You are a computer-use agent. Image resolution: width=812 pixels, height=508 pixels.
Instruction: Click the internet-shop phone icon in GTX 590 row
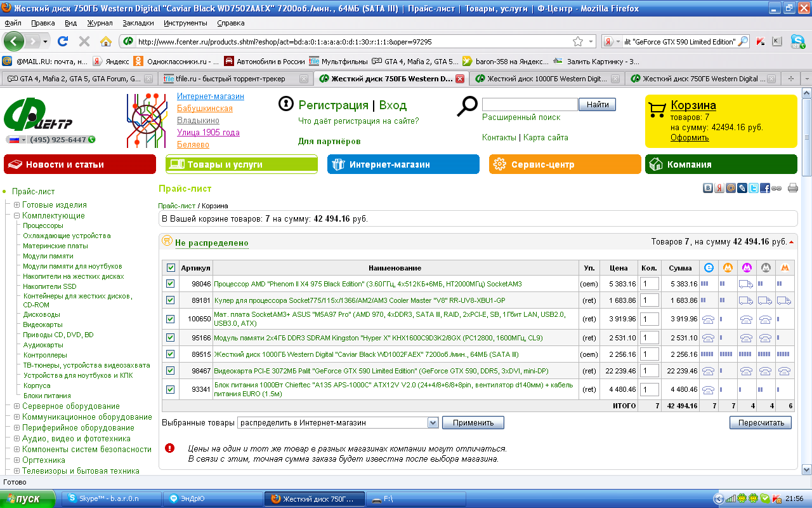coord(709,371)
